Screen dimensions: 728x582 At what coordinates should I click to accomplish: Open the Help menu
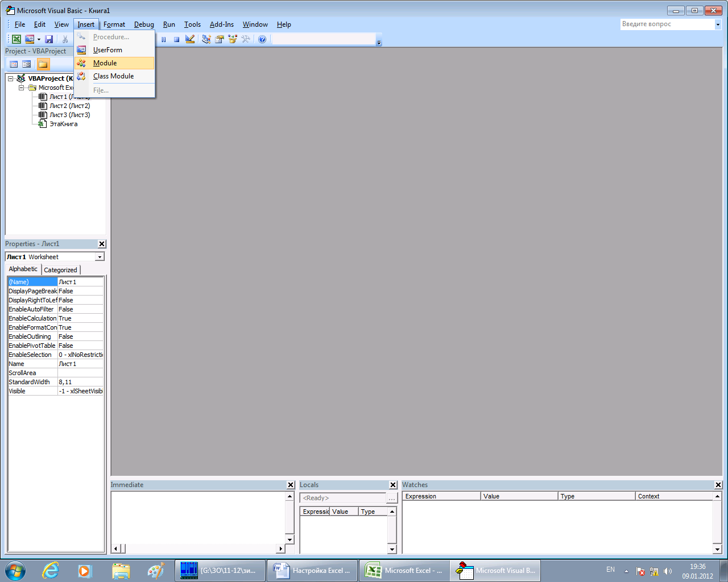[x=284, y=24]
